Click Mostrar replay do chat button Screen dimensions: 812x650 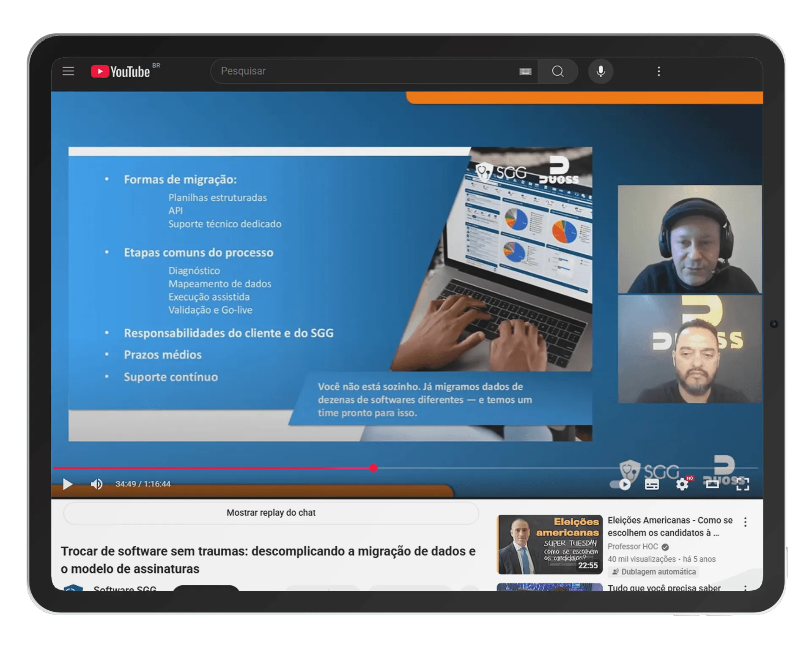pos(271,513)
